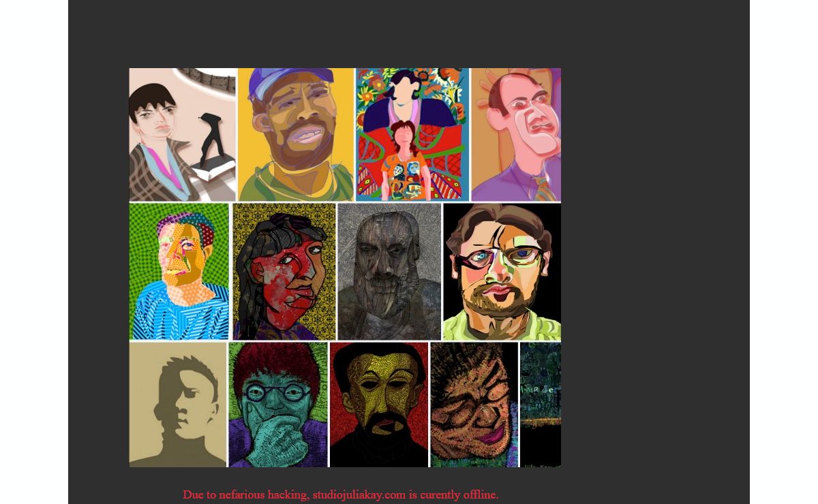Open the yellow-faced man with goatee portrait
The width and height of the screenshot is (818, 504).
coord(379,405)
